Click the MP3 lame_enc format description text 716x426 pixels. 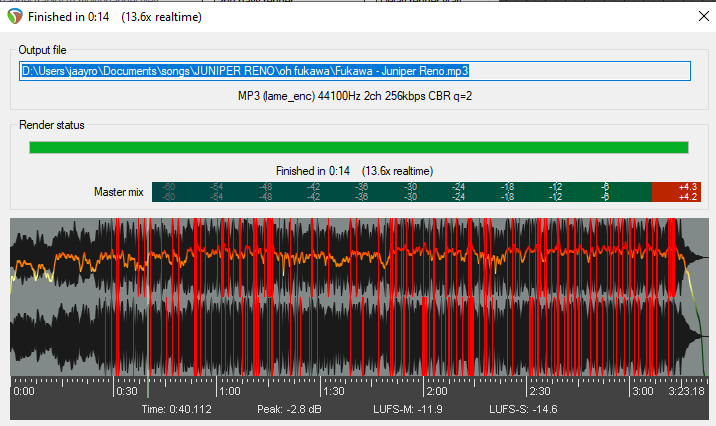click(355, 96)
